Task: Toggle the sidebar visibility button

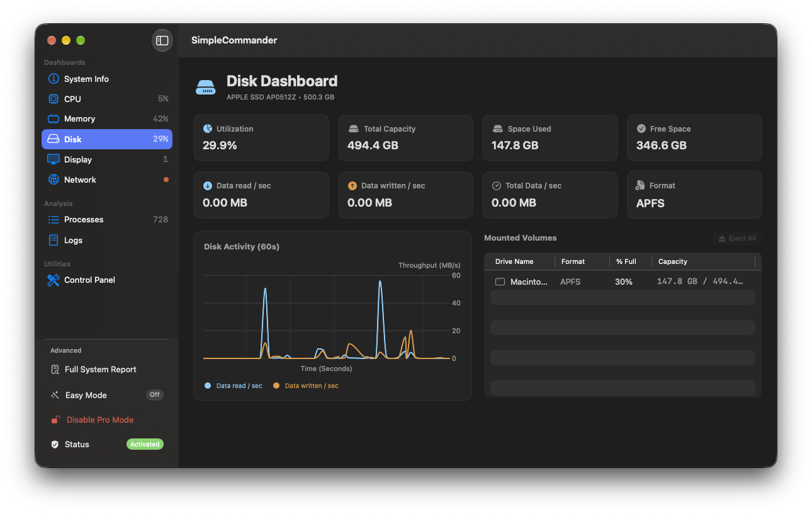Action: (x=162, y=40)
